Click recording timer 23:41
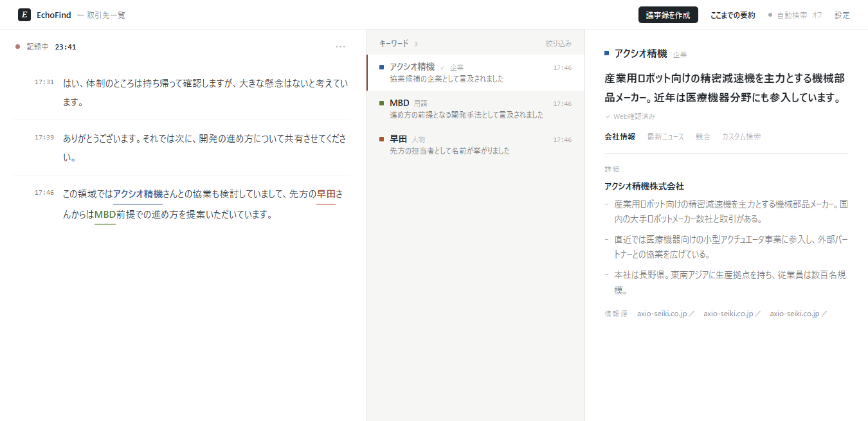Viewport: 868px width, 421px height. click(x=66, y=46)
